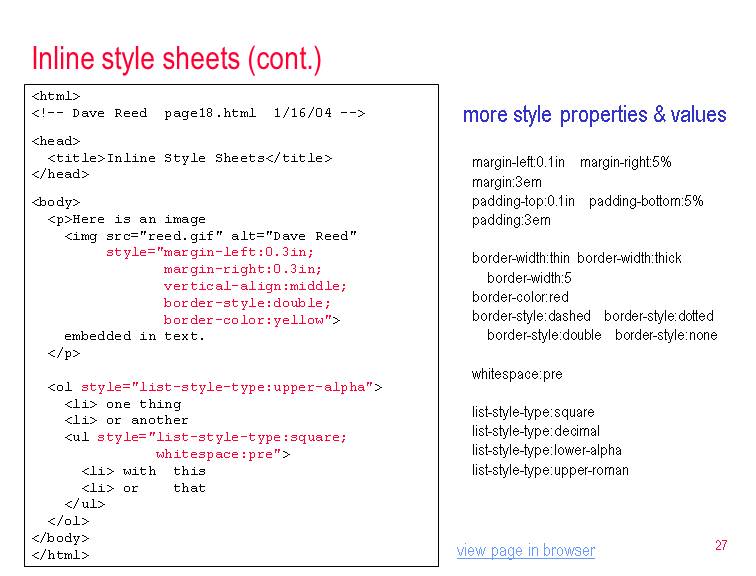Click the HTML comment line with 'Dave Reed page18.html'
This screenshot has width=756, height=576.
click(199, 113)
